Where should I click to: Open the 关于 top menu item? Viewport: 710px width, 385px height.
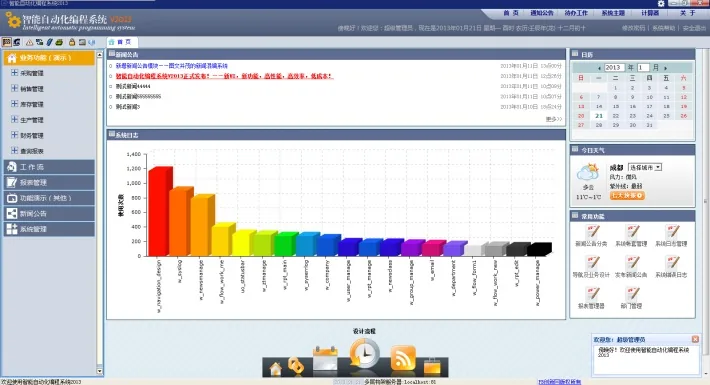click(687, 13)
